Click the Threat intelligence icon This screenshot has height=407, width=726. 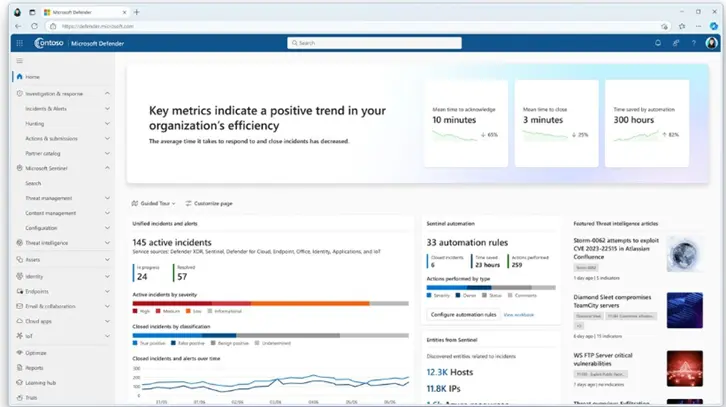[x=19, y=243]
